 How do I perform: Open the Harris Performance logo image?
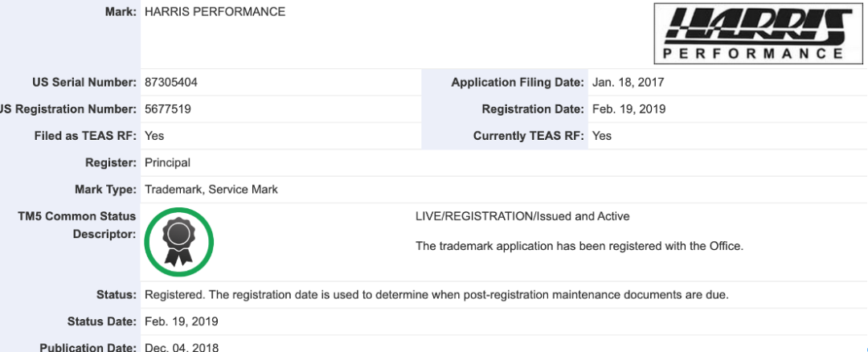(759, 33)
